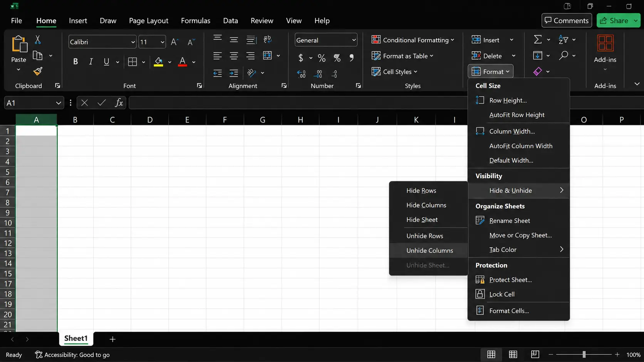Click the Find & Select magnifier icon
Screen dimensions: 644x362
click(x=563, y=55)
